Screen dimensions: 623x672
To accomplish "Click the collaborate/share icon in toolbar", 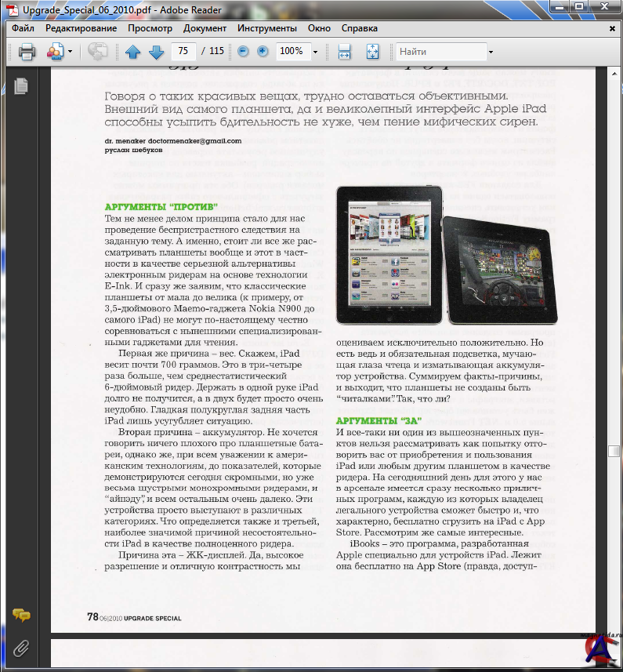I will (55, 52).
